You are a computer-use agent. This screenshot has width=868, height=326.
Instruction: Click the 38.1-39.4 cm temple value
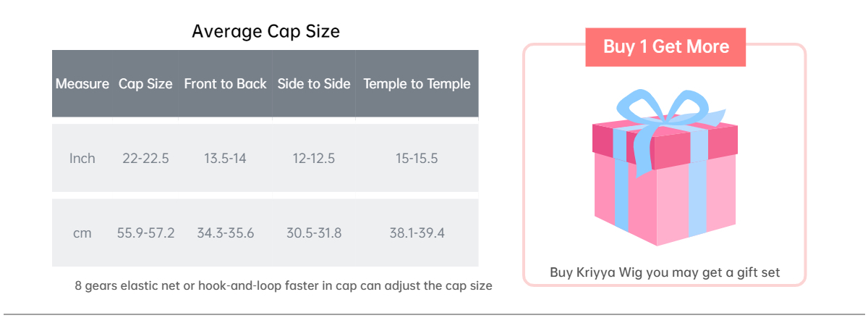coord(417,233)
